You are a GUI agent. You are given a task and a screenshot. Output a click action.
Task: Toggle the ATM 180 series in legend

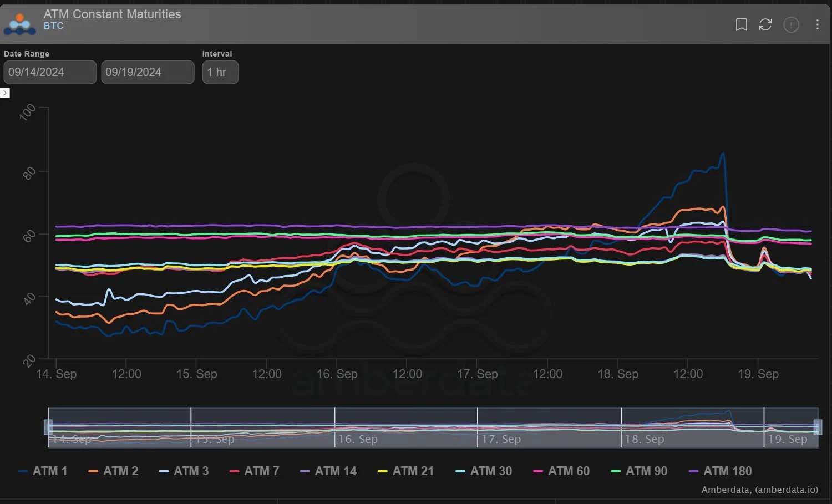[720, 471]
